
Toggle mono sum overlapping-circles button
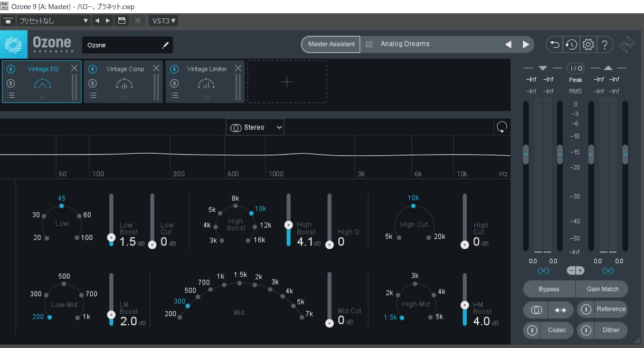(x=536, y=310)
